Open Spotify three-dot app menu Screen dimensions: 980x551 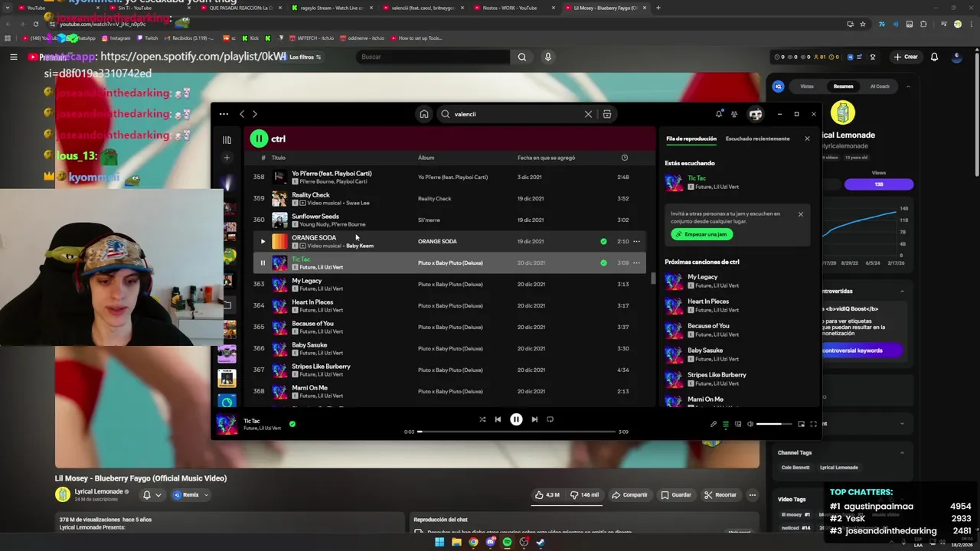(x=224, y=114)
